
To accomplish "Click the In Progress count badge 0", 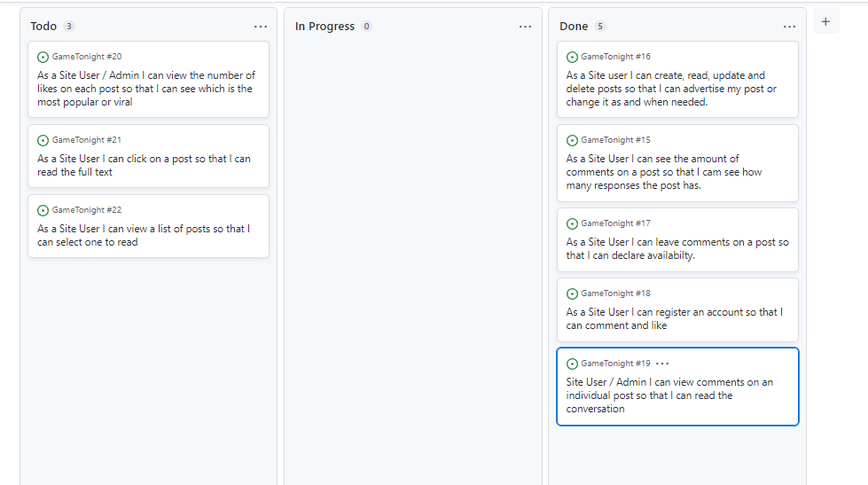I will click(x=366, y=26).
